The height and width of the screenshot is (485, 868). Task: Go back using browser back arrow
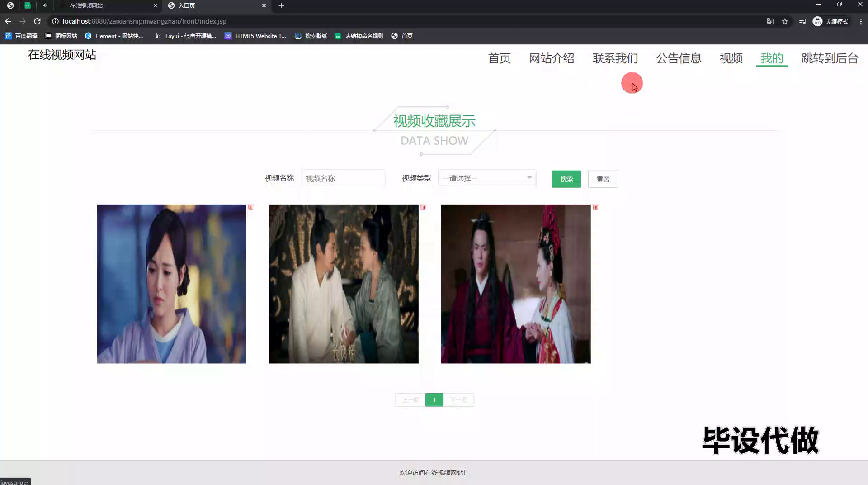[8, 21]
